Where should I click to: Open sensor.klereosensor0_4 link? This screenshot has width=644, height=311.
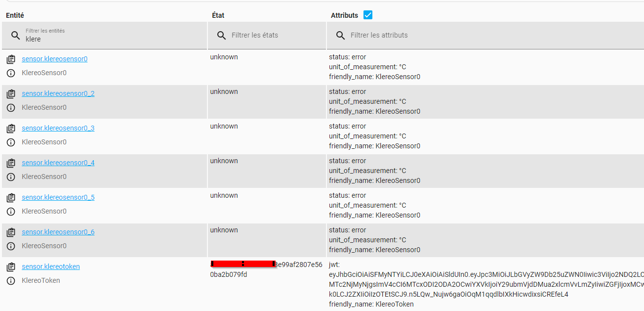tap(58, 163)
